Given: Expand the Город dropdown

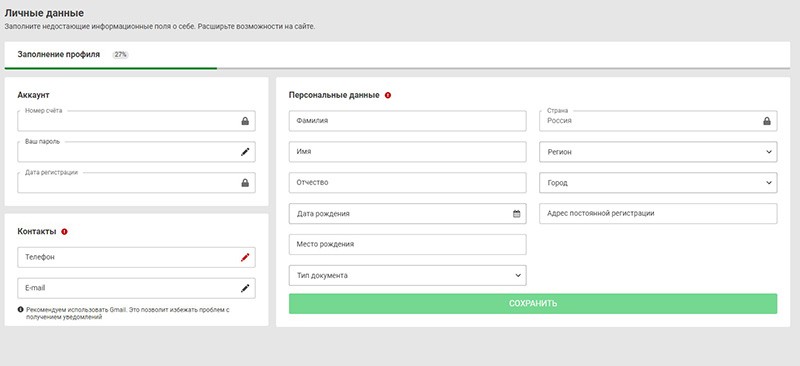Looking at the screenshot, I should point(658,183).
